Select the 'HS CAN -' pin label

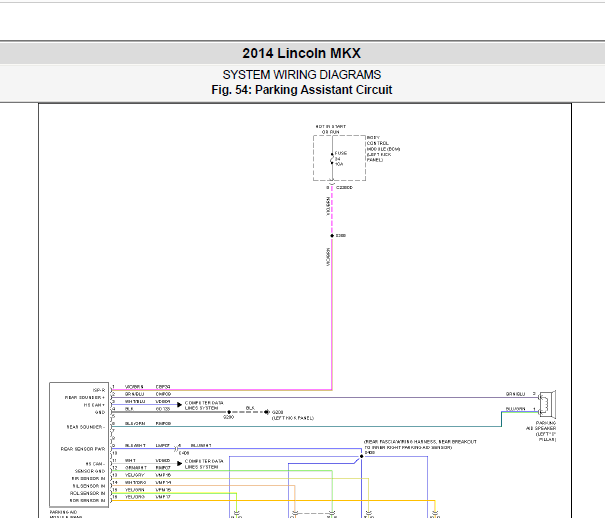(x=95, y=464)
